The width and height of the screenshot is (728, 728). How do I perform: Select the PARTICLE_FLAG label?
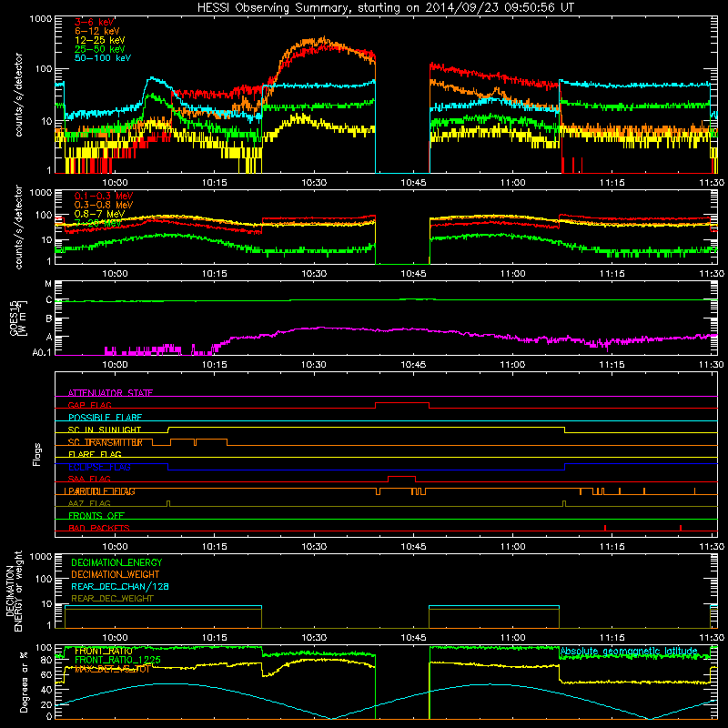[100, 491]
